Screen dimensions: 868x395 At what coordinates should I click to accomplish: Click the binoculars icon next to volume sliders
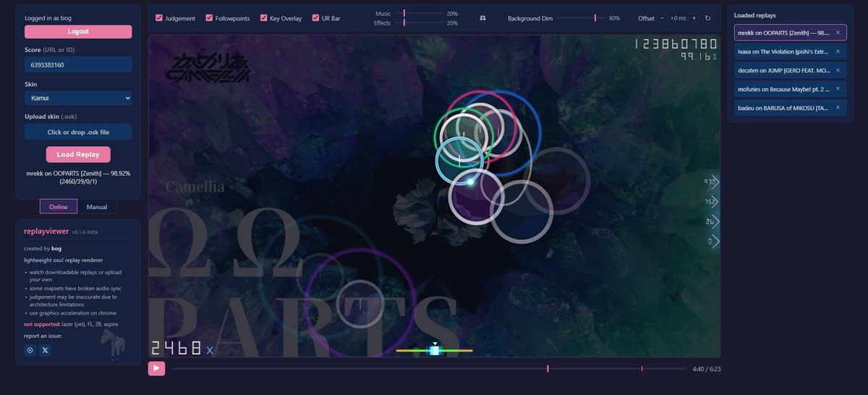[482, 18]
